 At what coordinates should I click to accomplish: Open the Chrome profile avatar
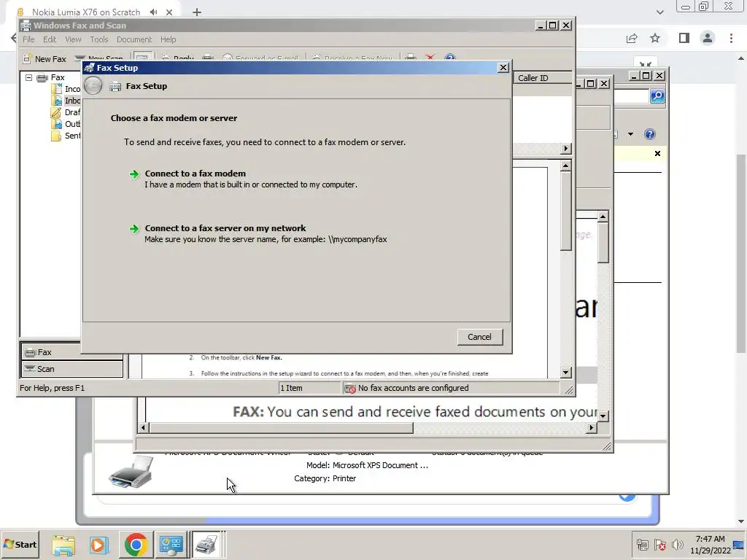pyautogui.click(x=708, y=38)
